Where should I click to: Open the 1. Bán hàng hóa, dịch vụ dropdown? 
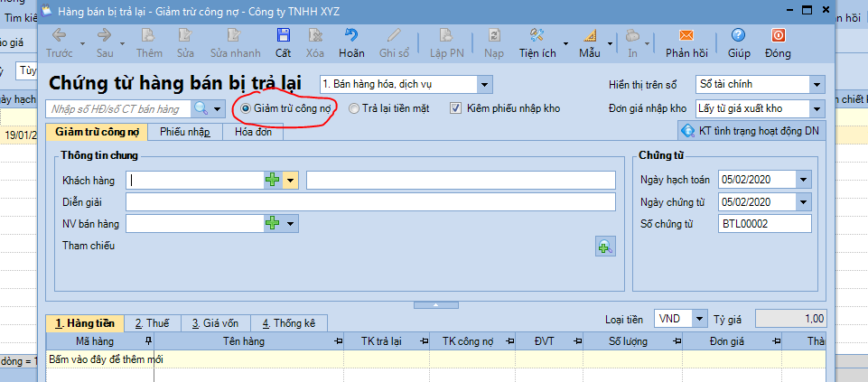tap(484, 85)
